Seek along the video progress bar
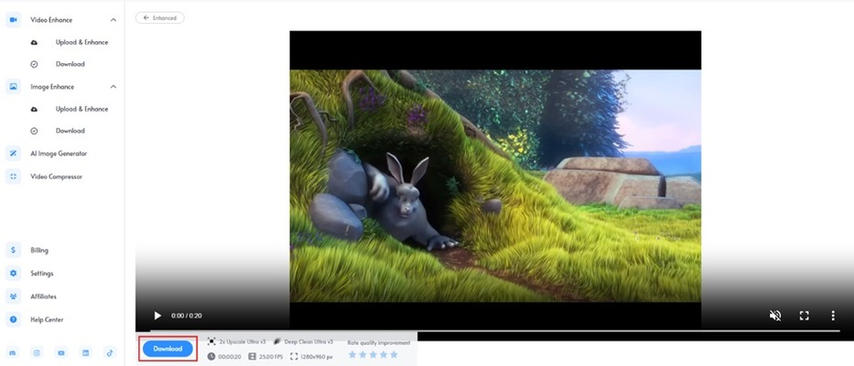The image size is (854, 366). pos(495,331)
